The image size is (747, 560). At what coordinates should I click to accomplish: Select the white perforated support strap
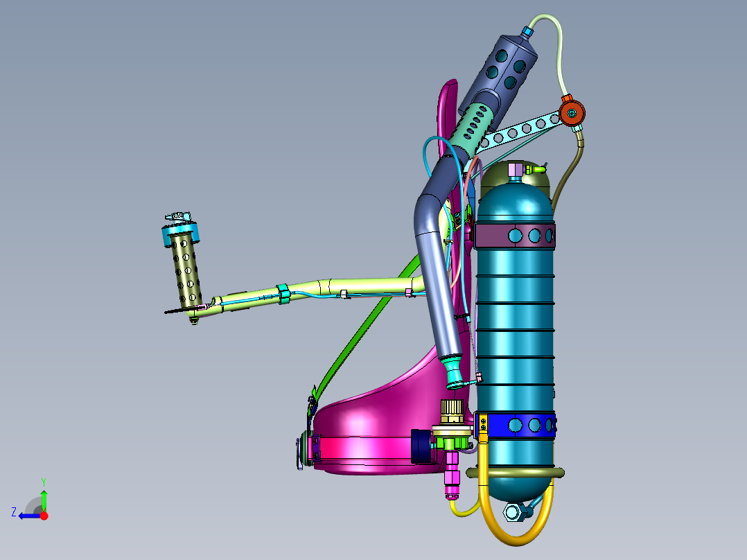click(519, 130)
